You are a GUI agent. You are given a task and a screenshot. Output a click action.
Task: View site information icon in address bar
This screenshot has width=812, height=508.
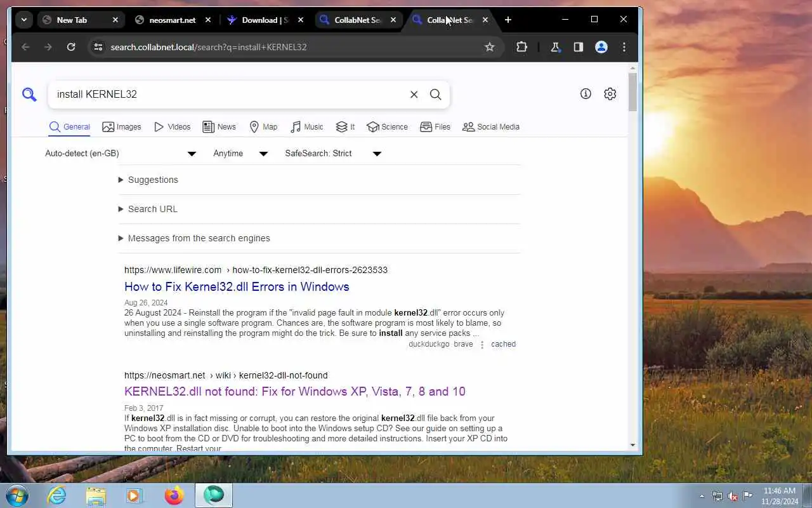pos(97,47)
